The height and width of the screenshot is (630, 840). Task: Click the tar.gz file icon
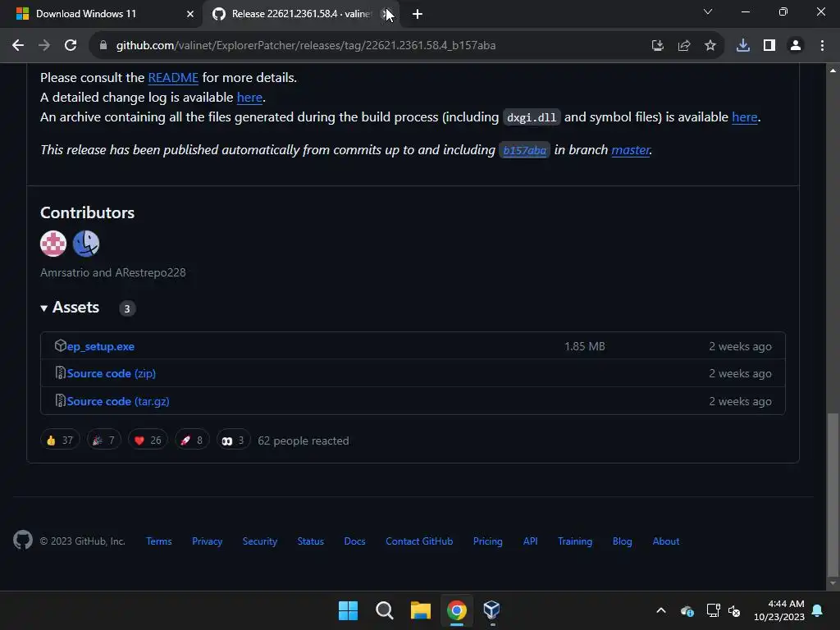tap(61, 400)
